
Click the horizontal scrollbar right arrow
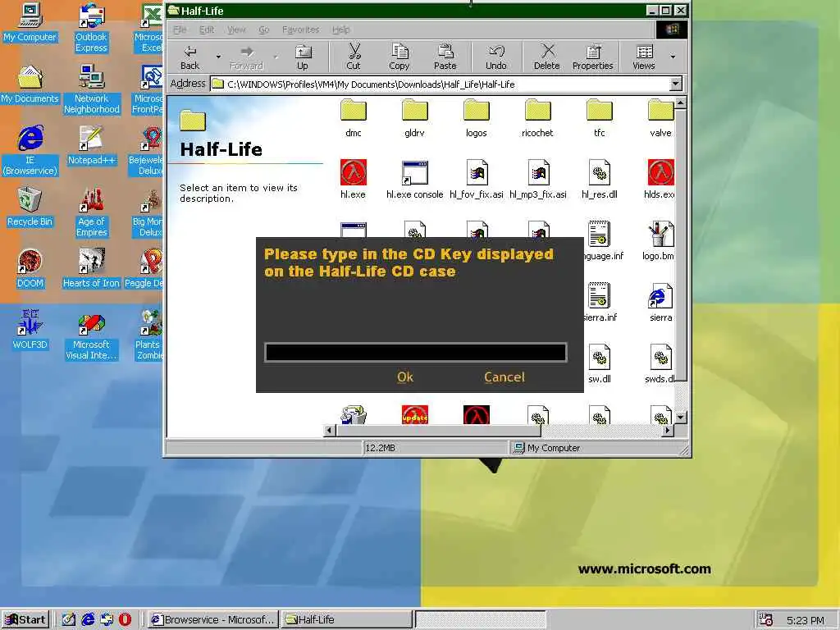click(668, 430)
